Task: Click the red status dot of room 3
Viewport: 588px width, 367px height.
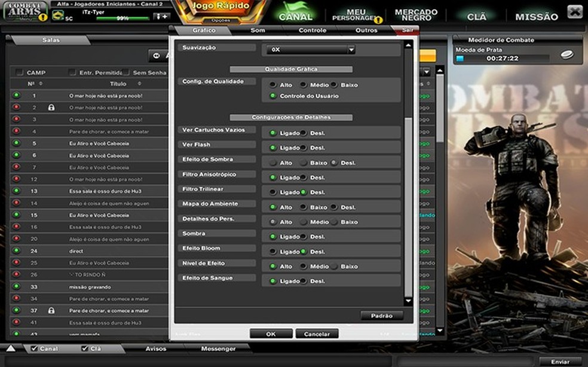Action: tap(16, 120)
